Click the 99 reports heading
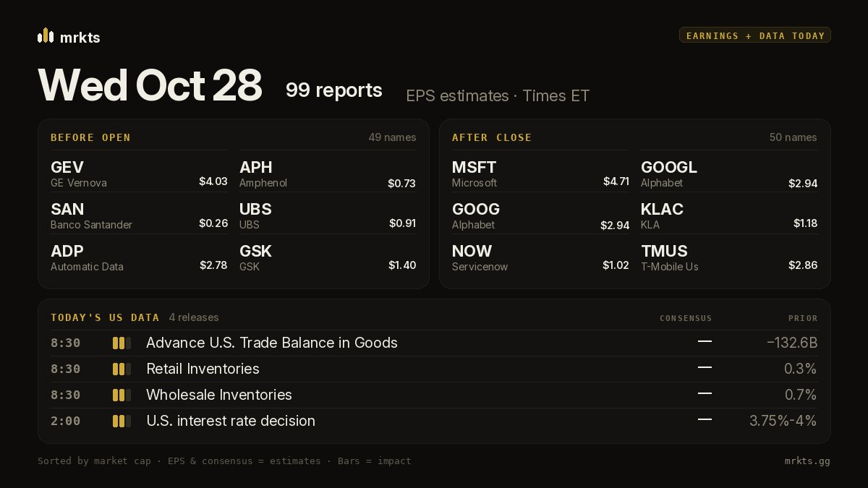The image size is (868, 488). (334, 90)
